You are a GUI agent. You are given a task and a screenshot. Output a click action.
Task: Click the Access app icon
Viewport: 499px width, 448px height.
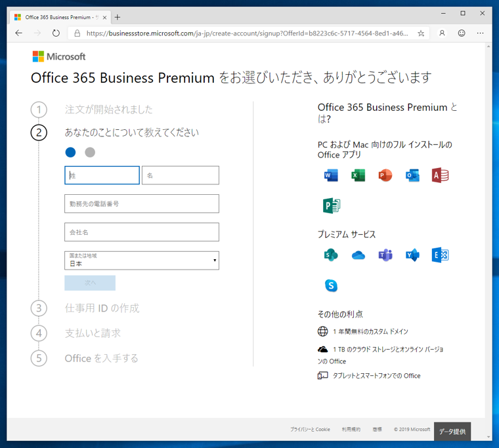coord(440,175)
